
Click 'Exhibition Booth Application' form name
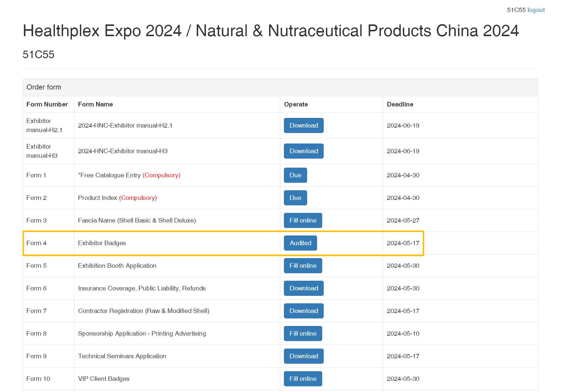(117, 266)
